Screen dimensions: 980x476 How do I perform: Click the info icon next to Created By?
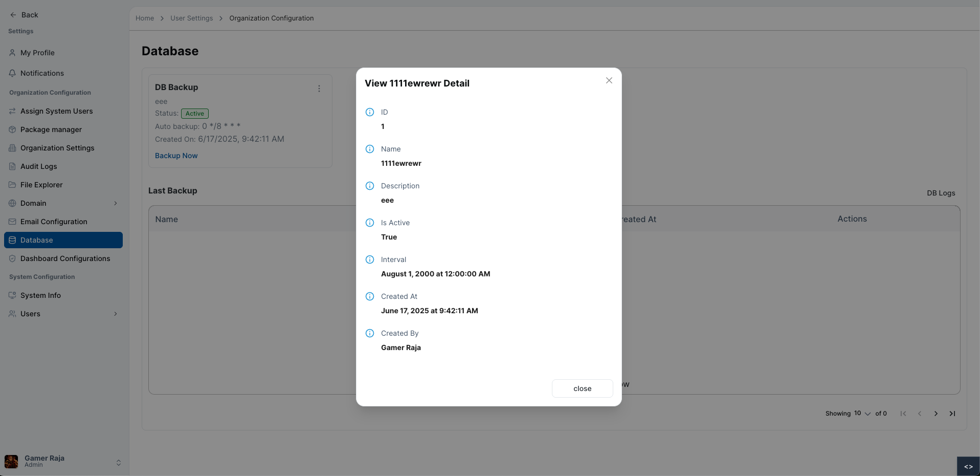click(x=369, y=333)
